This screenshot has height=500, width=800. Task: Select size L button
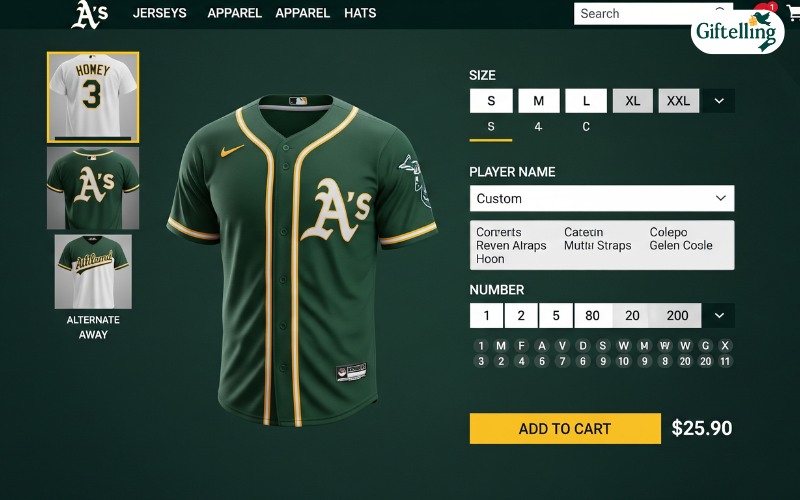point(586,101)
